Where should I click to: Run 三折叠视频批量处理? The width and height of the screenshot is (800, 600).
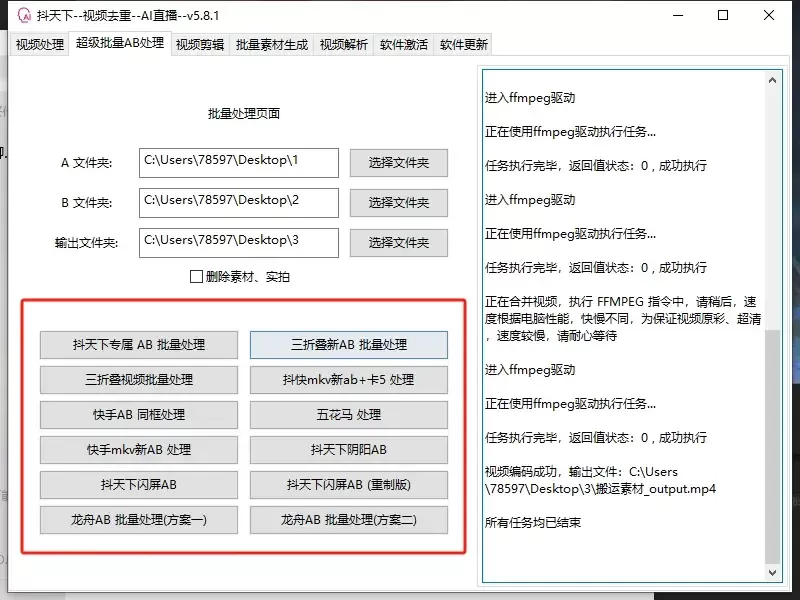pyautogui.click(x=139, y=380)
